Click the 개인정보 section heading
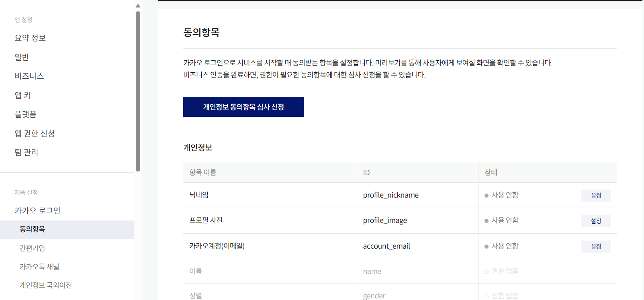 (198, 147)
